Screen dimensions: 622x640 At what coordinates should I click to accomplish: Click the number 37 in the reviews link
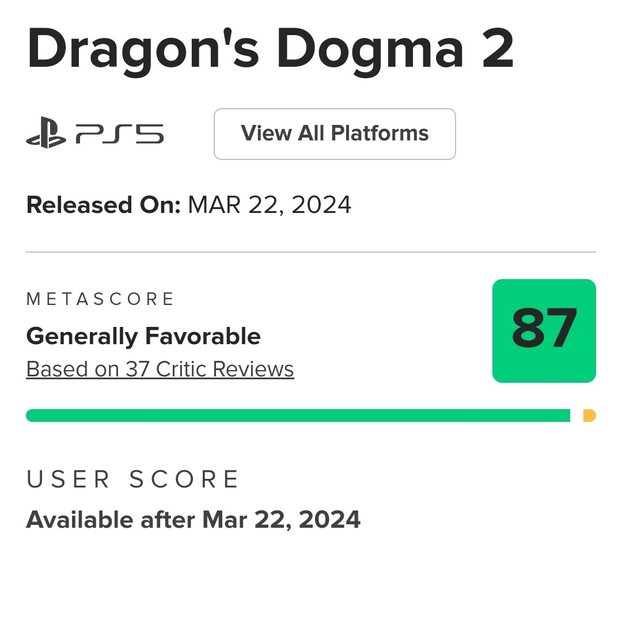(x=137, y=369)
